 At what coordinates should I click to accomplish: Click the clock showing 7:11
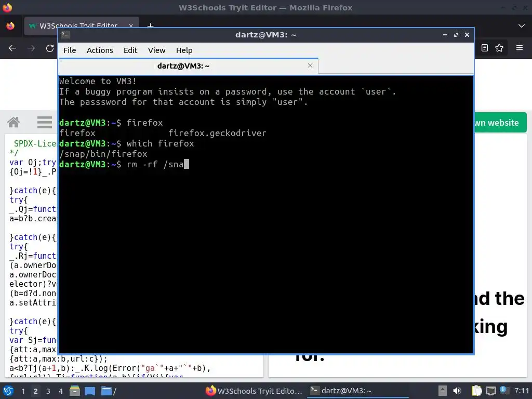522,391
